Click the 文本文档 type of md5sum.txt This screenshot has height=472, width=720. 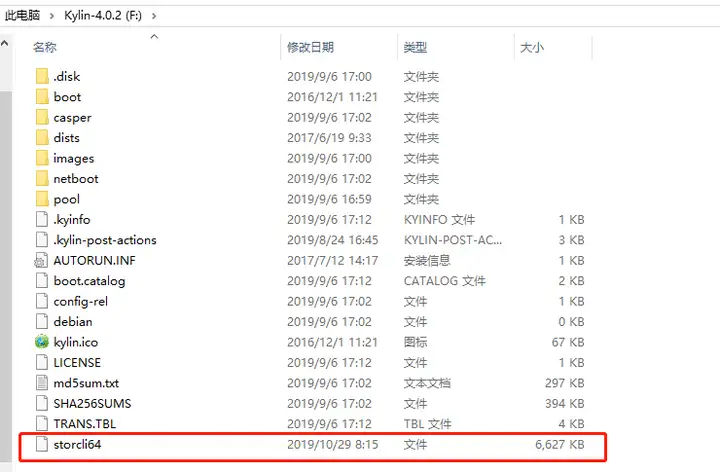click(427, 383)
